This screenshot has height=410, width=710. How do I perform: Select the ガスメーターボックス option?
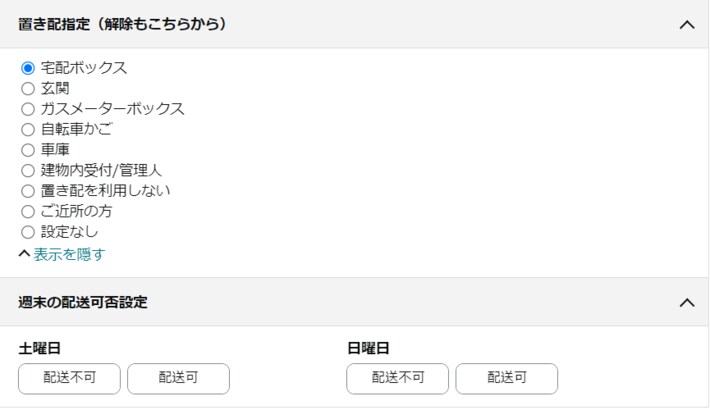coord(28,109)
